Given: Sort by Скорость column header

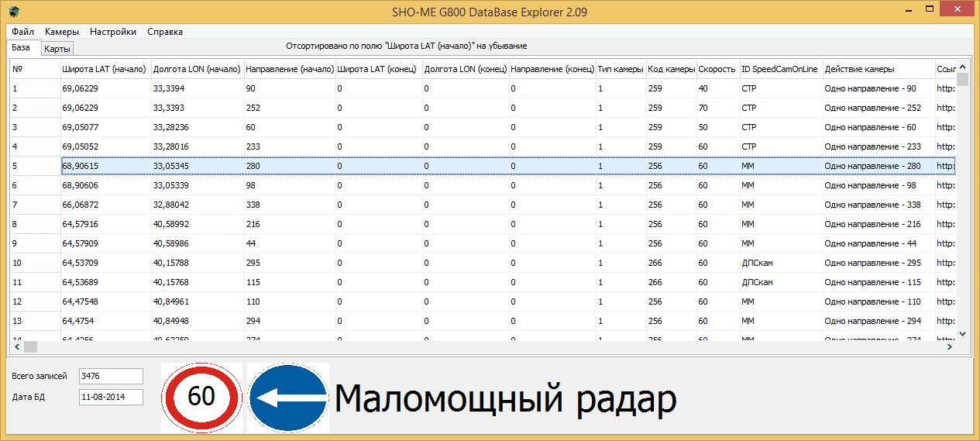Looking at the screenshot, I should [718, 69].
